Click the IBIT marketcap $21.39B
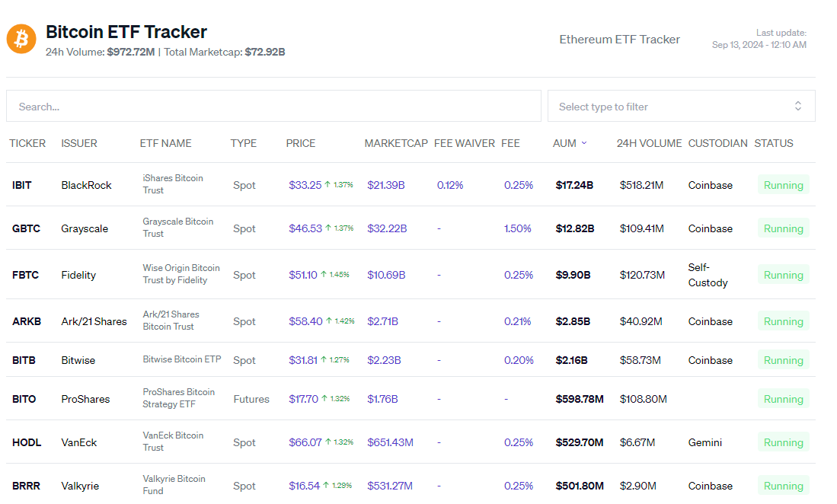837x504 pixels. (386, 185)
